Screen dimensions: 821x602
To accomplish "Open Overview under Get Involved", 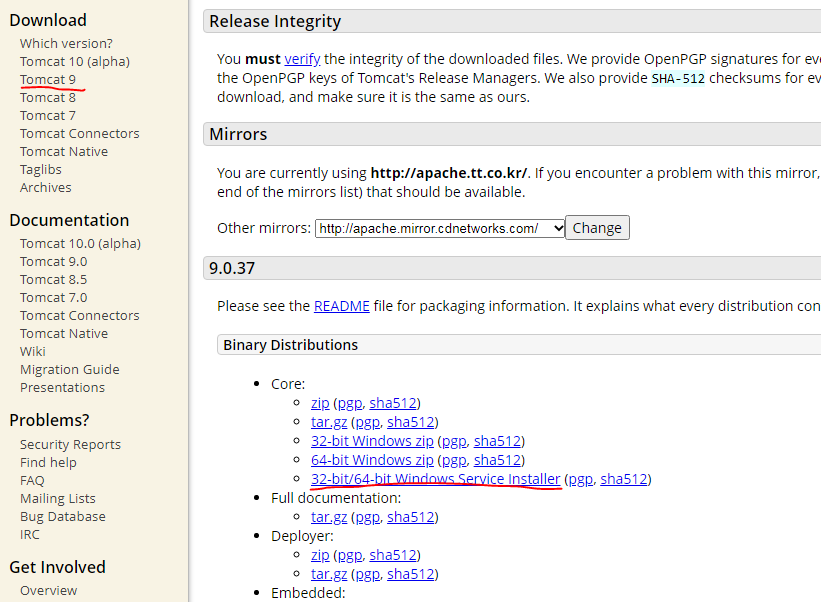I will click(49, 590).
